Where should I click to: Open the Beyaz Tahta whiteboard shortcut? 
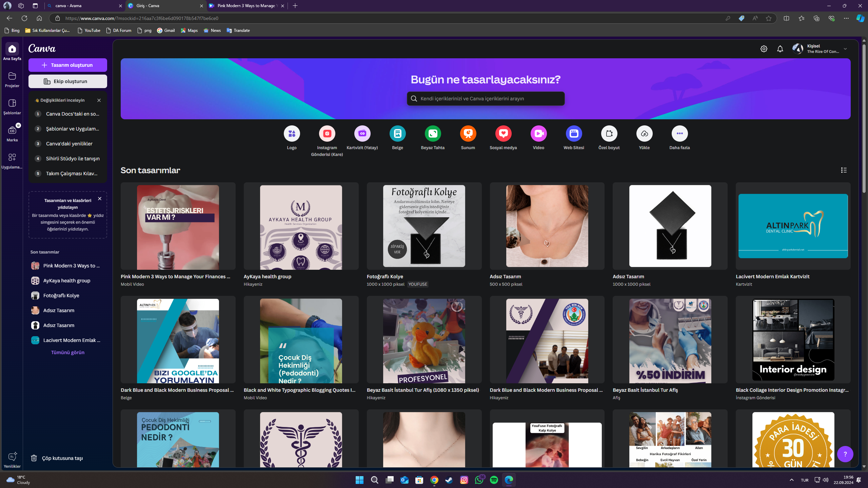click(433, 134)
